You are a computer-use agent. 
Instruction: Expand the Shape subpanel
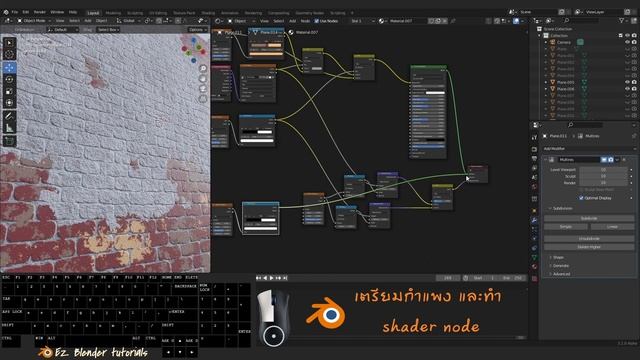pyautogui.click(x=558, y=258)
